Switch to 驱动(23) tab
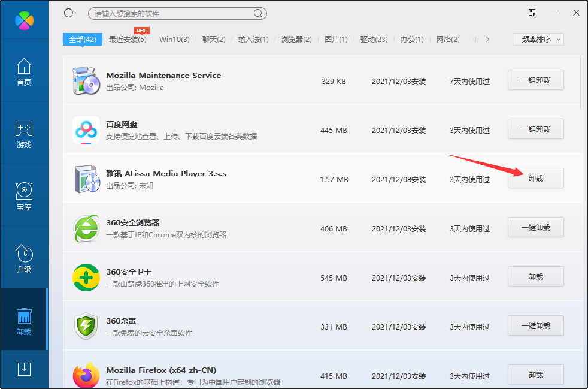The image size is (588, 389). (x=374, y=39)
